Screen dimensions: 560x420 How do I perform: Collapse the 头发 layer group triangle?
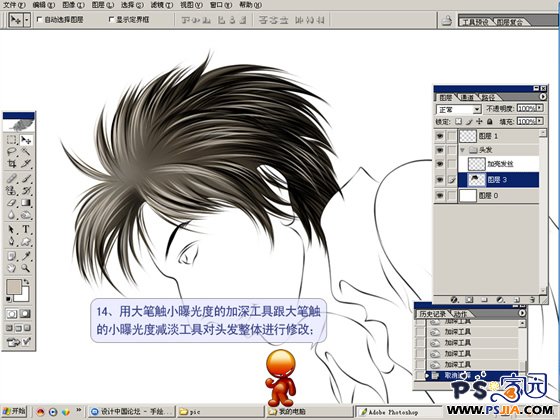(x=463, y=150)
